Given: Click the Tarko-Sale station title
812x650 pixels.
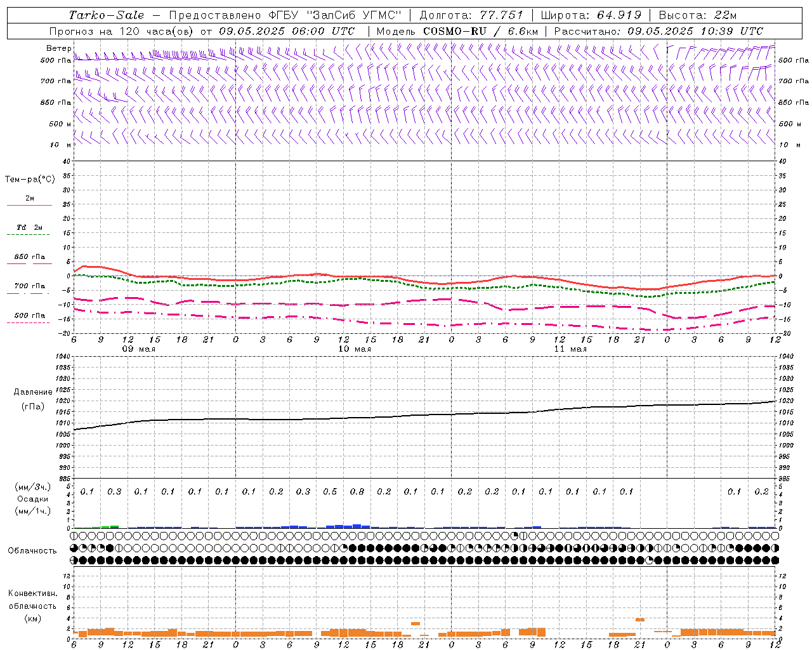Looking at the screenshot, I should click(107, 15).
